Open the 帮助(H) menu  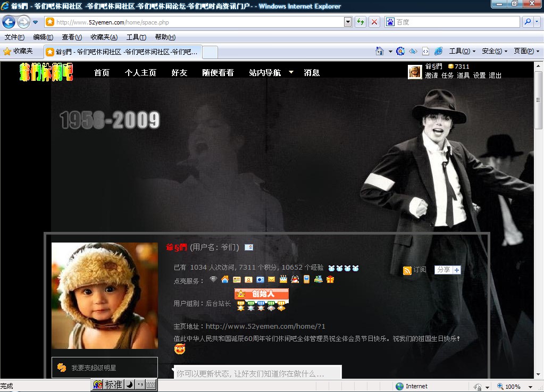[x=165, y=37]
